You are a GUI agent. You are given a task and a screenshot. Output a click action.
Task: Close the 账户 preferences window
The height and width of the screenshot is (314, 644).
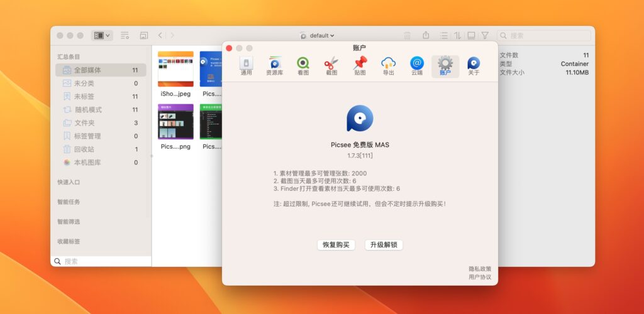coord(229,48)
